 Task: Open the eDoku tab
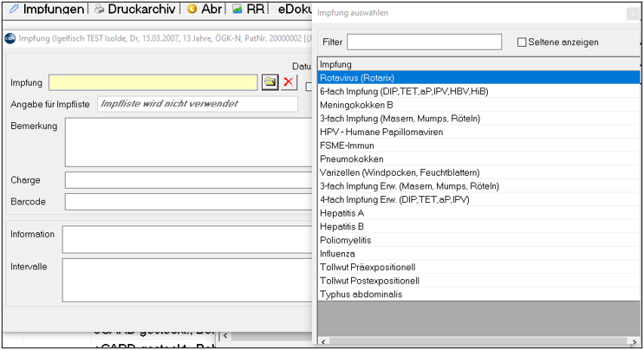click(294, 9)
